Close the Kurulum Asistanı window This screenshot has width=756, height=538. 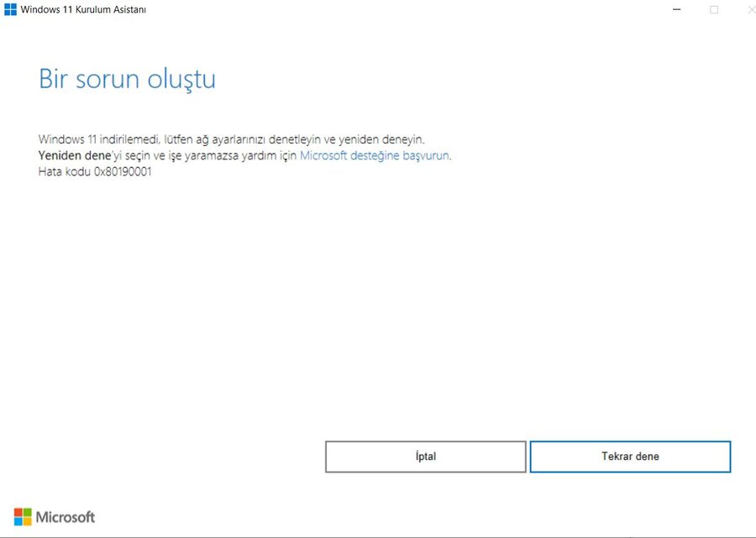[x=750, y=9]
